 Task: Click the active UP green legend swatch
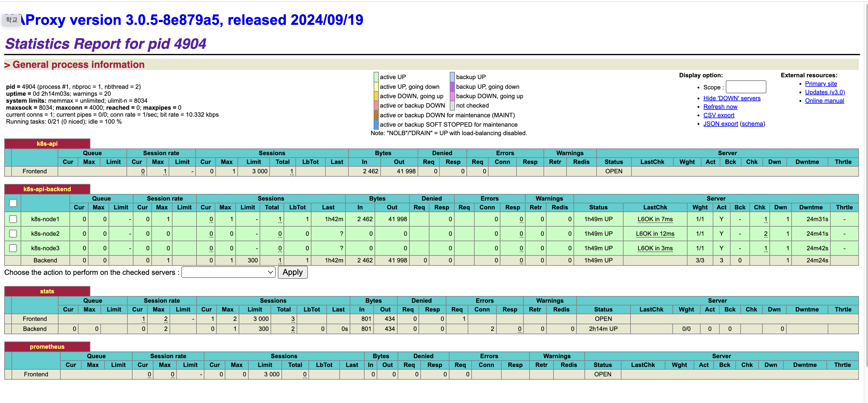point(376,77)
